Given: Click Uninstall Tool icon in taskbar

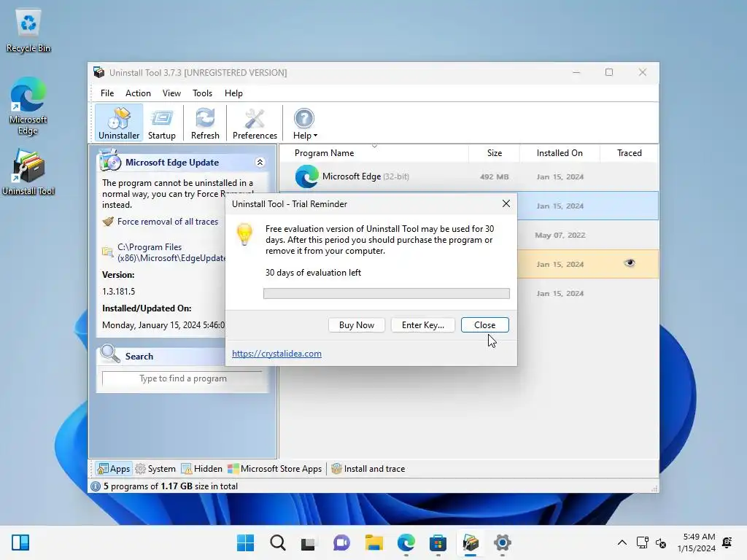Looking at the screenshot, I should [x=471, y=542].
